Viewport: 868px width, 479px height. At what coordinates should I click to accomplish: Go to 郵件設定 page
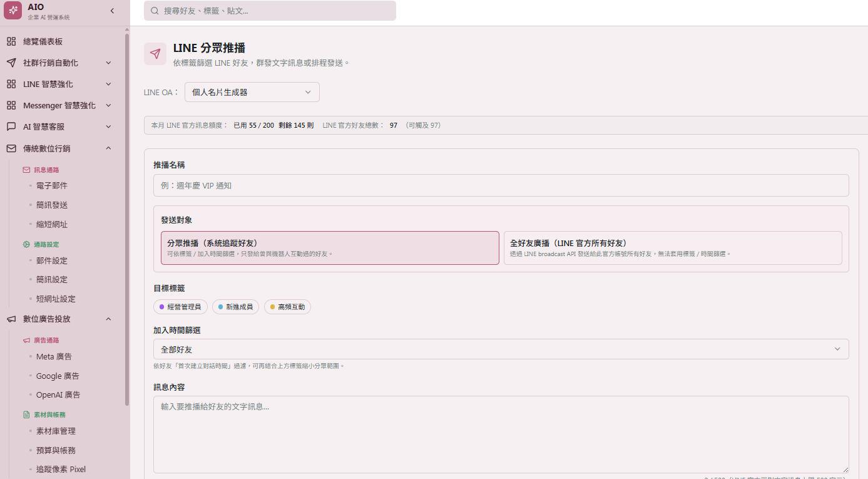[52, 260]
